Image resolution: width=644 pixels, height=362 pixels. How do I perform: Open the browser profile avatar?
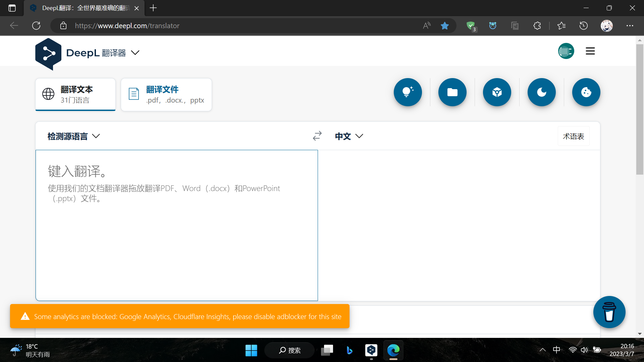[x=606, y=25]
